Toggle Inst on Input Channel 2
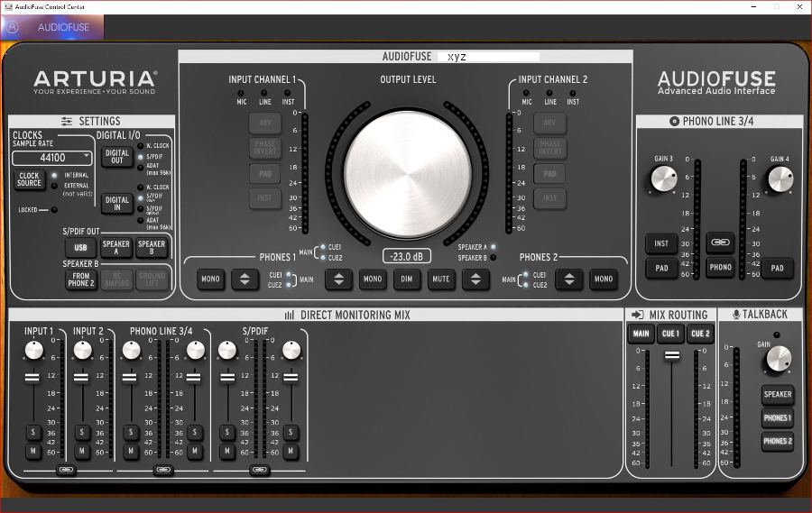The image size is (812, 513). (x=550, y=198)
